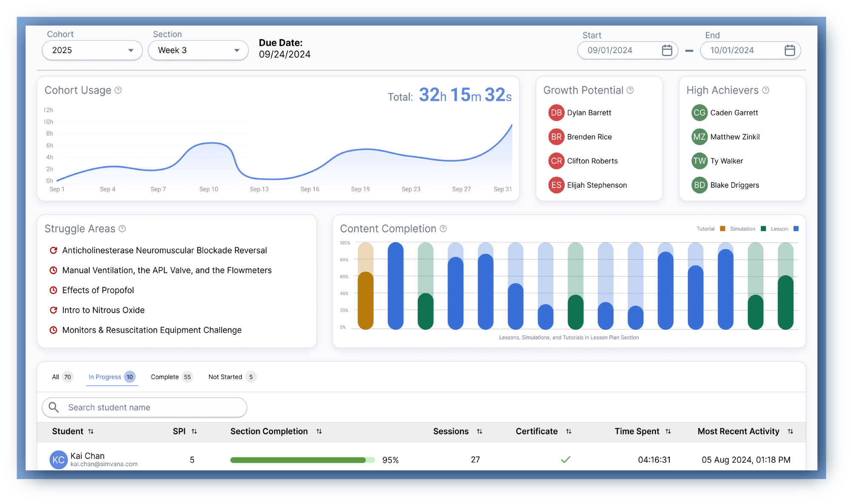Click the Struggle Areas help icon
The width and height of the screenshot is (851, 504).
(122, 229)
